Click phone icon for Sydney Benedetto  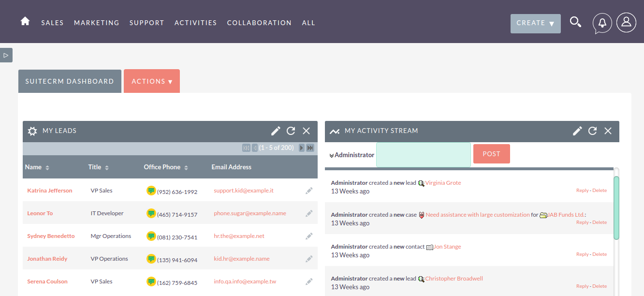151,236
